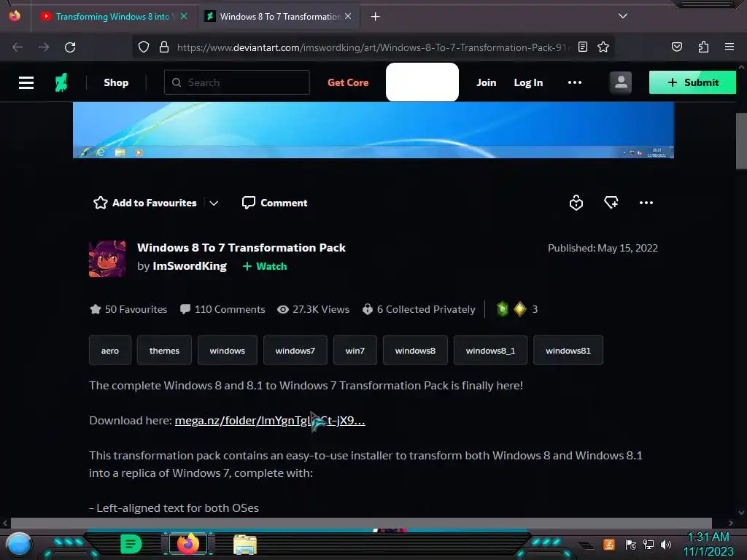
Task: Go back in browser history
Action: point(18,47)
